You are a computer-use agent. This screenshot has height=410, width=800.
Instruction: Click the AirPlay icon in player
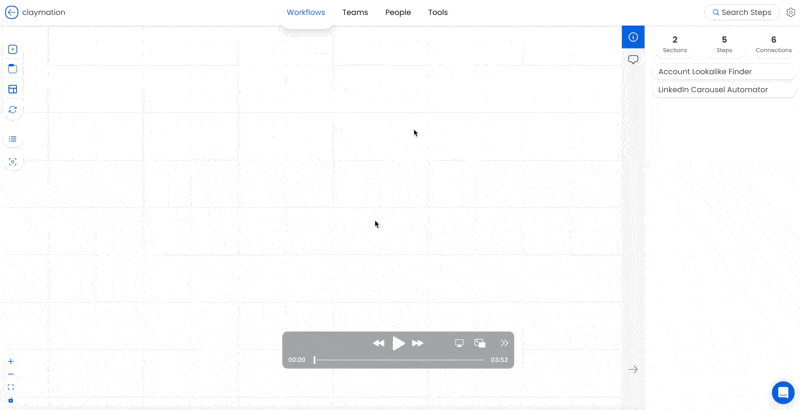[x=459, y=343]
